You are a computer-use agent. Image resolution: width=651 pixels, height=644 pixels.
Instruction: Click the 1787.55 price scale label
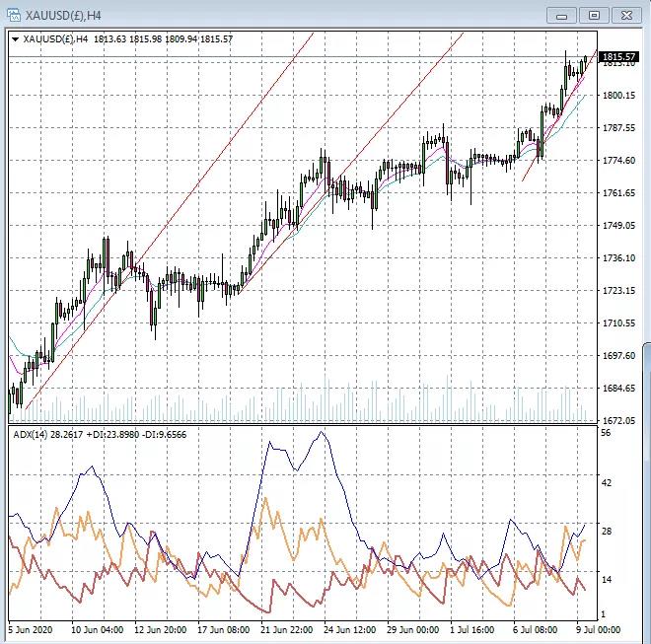618,128
